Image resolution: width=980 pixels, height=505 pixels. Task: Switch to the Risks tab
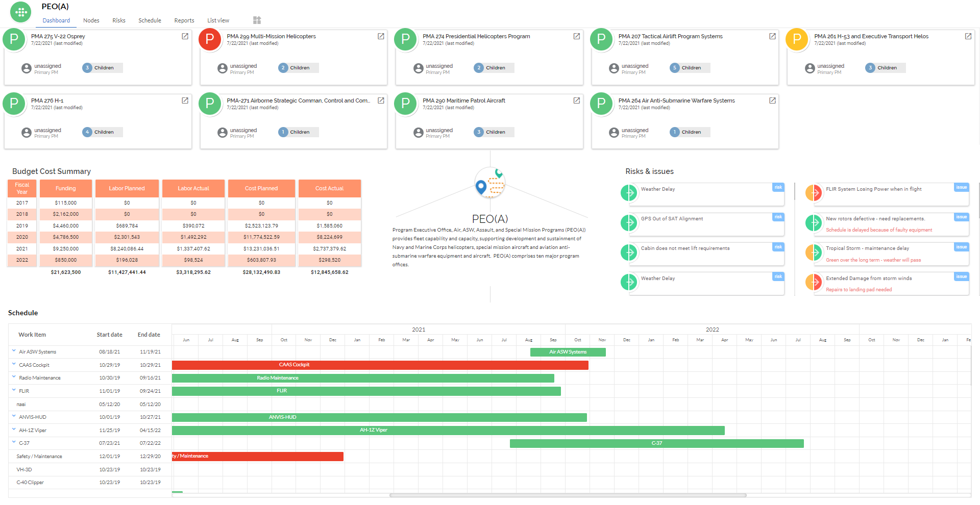[119, 20]
